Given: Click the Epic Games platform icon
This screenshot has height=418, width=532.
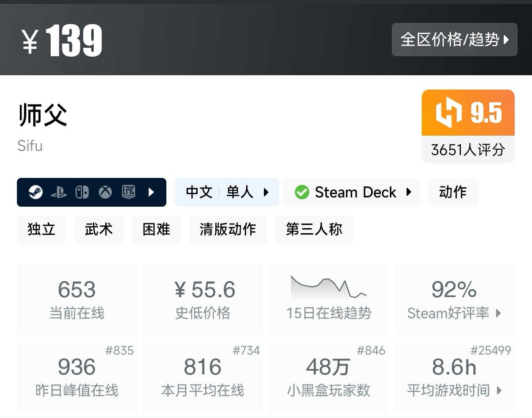Looking at the screenshot, I should tap(128, 192).
